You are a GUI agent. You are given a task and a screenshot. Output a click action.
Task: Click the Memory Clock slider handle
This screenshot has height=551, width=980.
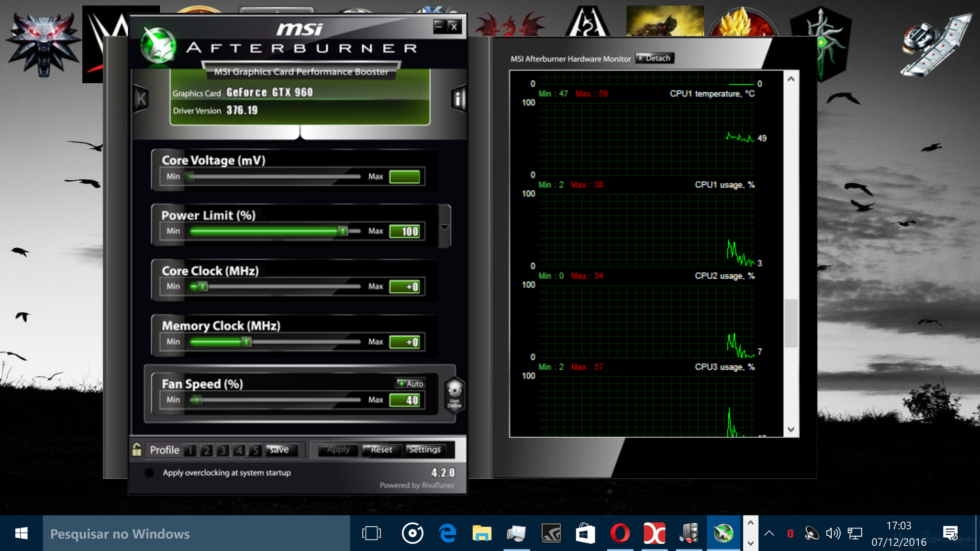click(x=247, y=342)
